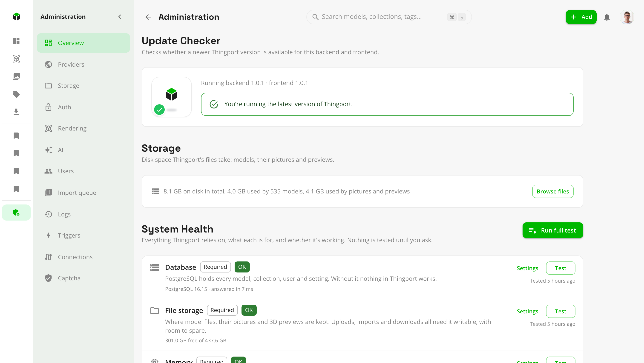View the Logs page
The width and height of the screenshot is (644, 363).
[x=83, y=214]
